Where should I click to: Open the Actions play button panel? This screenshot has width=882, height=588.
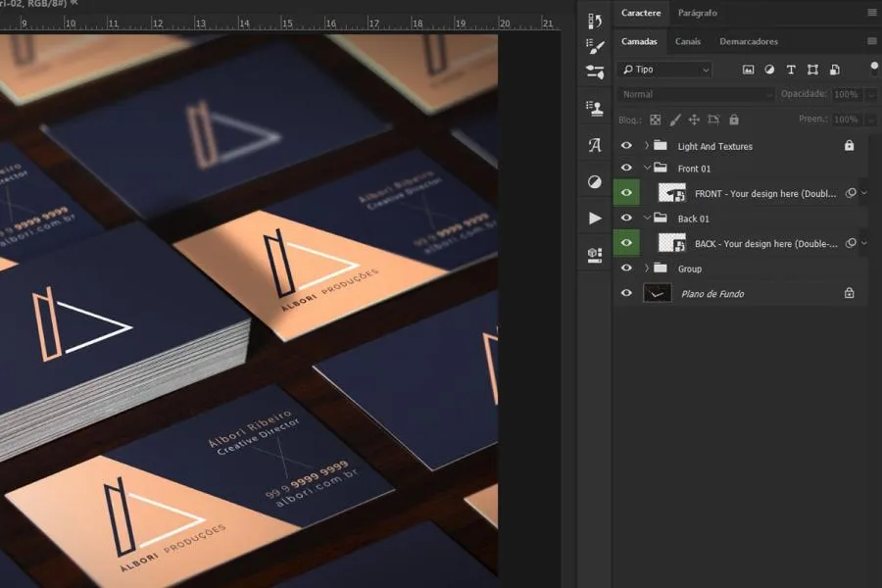595,218
